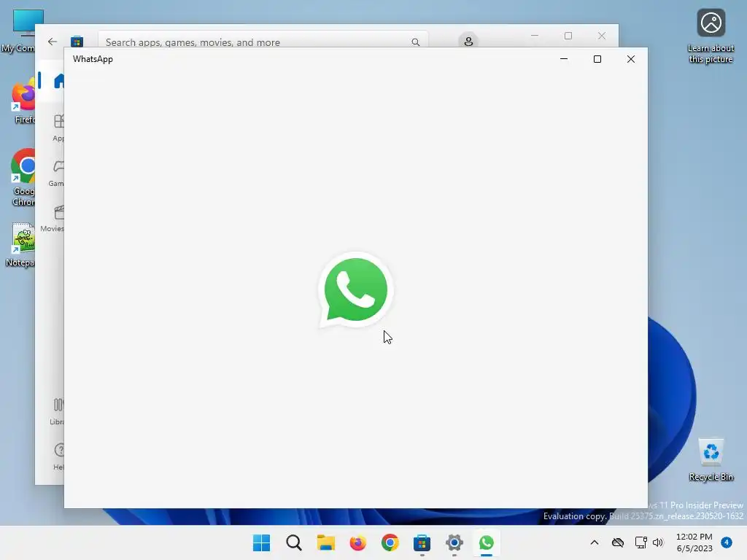Open Google Chrome from the taskbar
The height and width of the screenshot is (560, 747).
coord(390,542)
